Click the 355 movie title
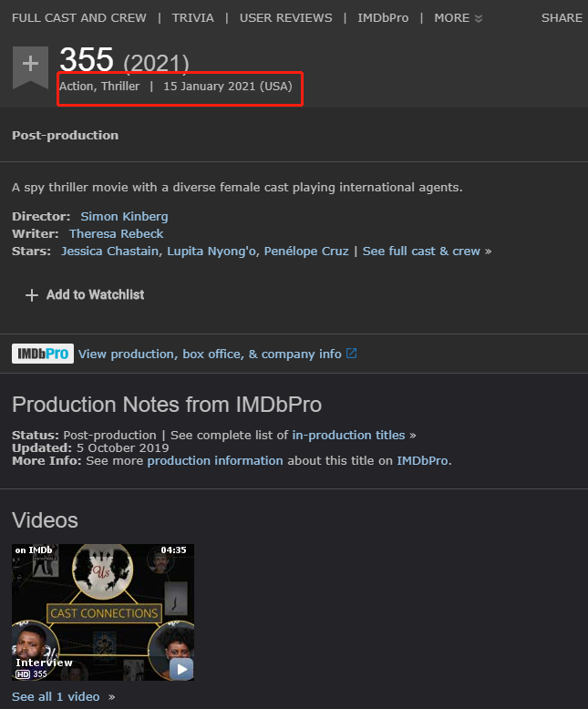 [87, 59]
